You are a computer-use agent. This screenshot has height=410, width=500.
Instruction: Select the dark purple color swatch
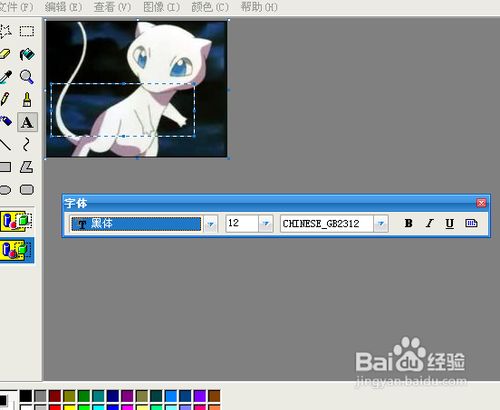127,396
